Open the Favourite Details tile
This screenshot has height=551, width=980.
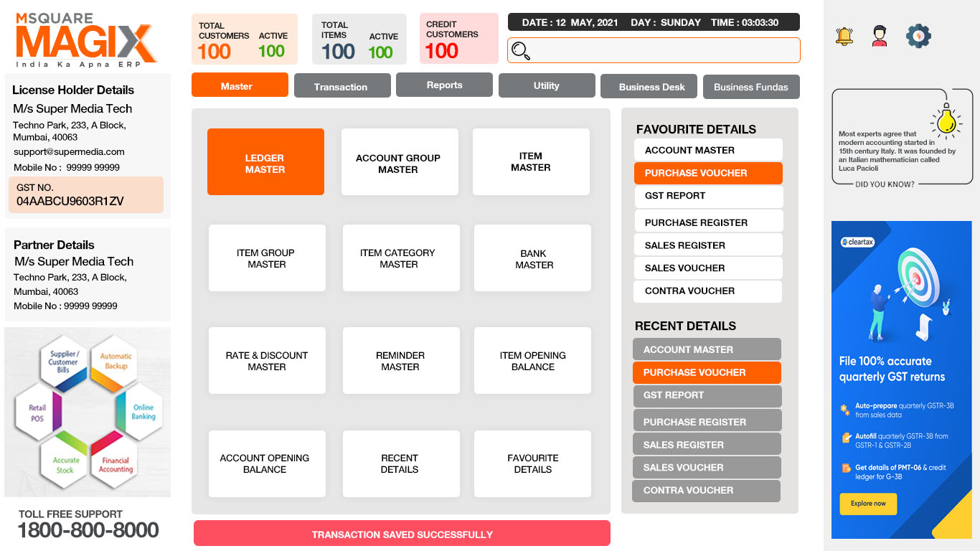pos(532,463)
